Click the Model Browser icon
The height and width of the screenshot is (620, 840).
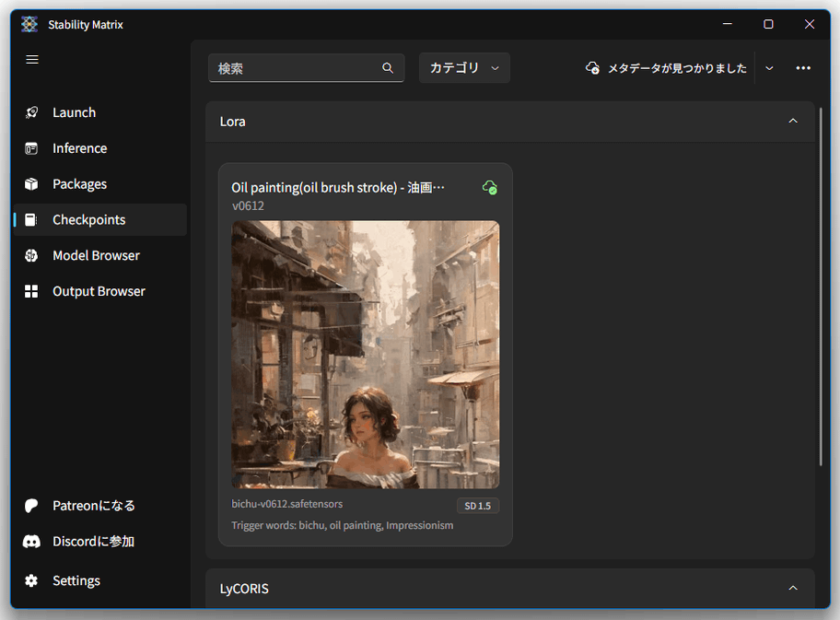[31, 255]
